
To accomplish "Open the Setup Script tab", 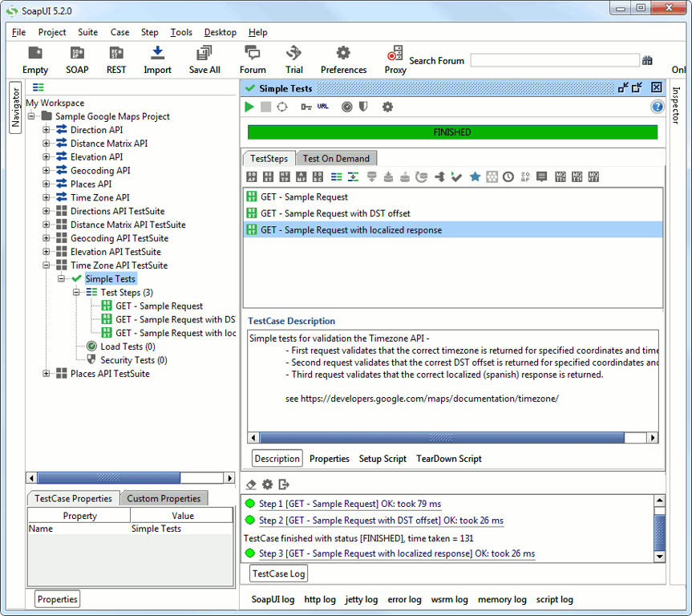I will [x=382, y=459].
